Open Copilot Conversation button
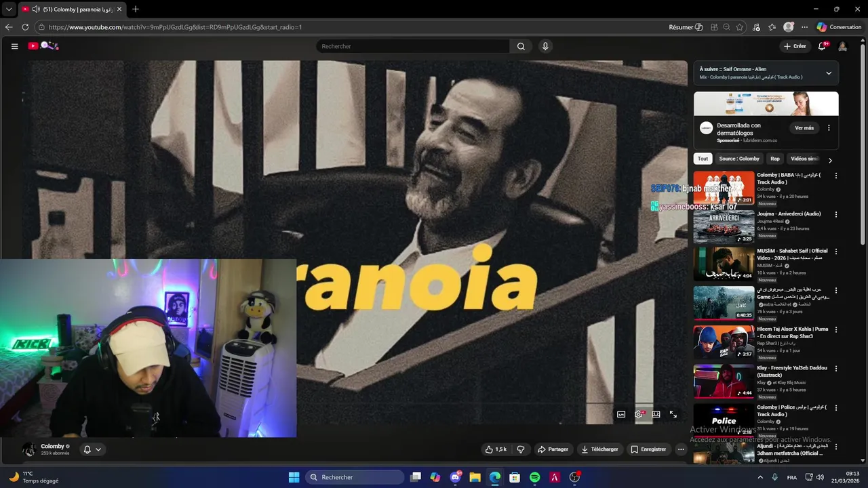 (839, 27)
